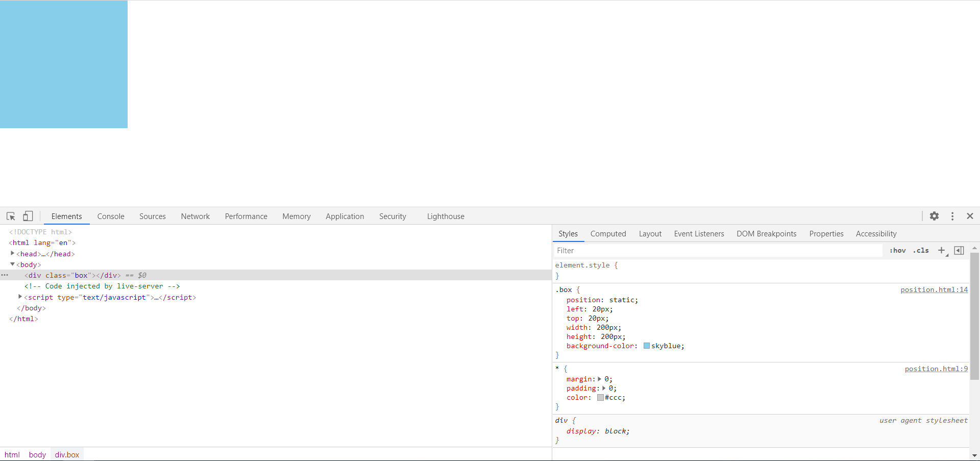Screen dimensions: 980x461
Task: Select body in the breadcrumb bar
Action: click(37, 454)
